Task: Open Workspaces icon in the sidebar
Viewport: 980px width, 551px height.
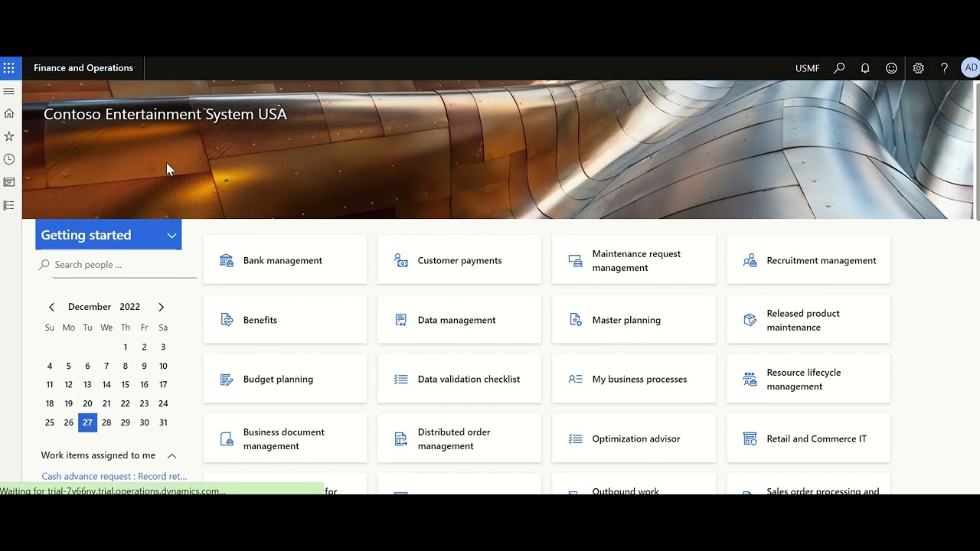Action: point(9,182)
